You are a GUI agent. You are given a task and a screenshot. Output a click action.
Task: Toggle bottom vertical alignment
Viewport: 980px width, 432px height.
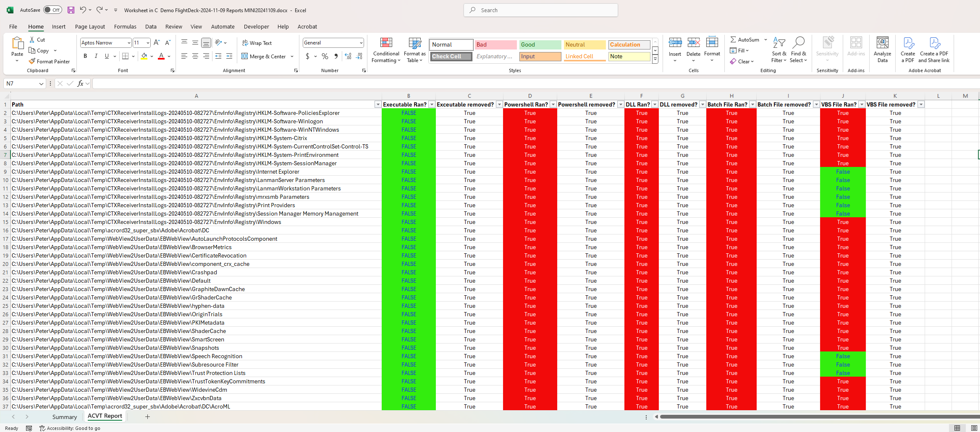(206, 43)
